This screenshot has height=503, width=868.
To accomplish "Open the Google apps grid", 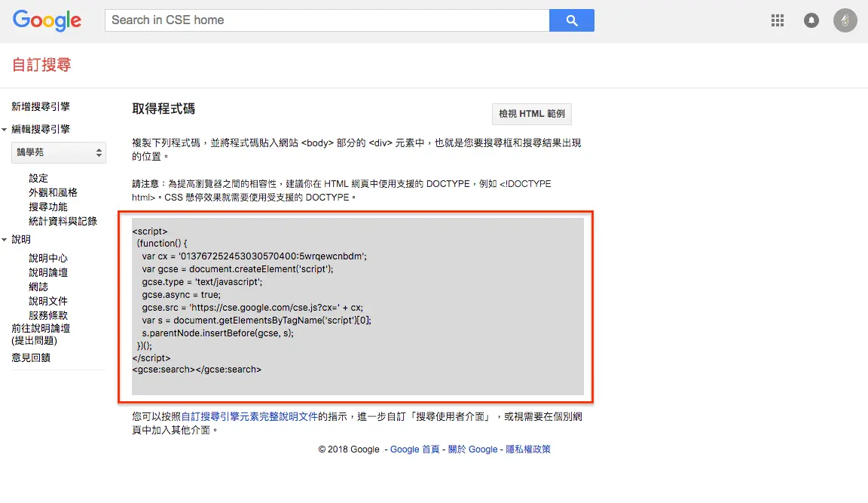I will 778,20.
